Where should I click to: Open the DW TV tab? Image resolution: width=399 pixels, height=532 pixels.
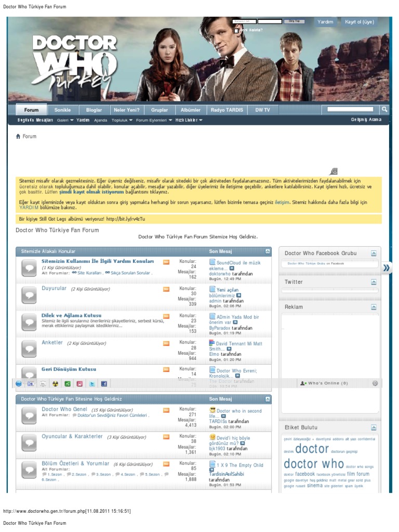(262, 110)
